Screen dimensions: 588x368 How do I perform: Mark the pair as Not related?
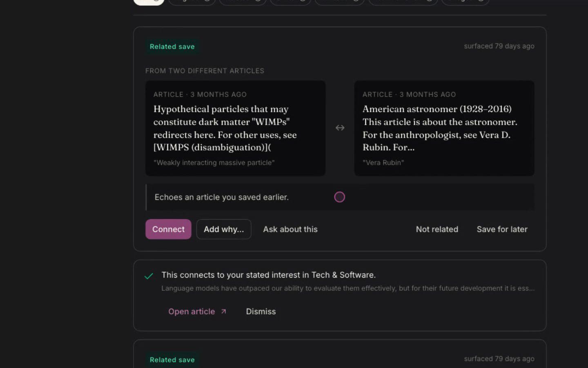pyautogui.click(x=437, y=229)
